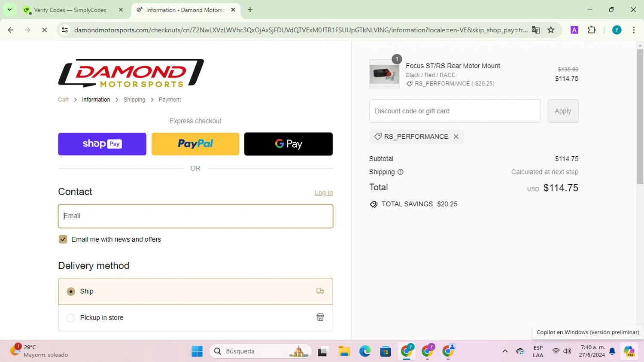
Task: Open File Explorer from the taskbar
Action: pyautogui.click(x=344, y=351)
